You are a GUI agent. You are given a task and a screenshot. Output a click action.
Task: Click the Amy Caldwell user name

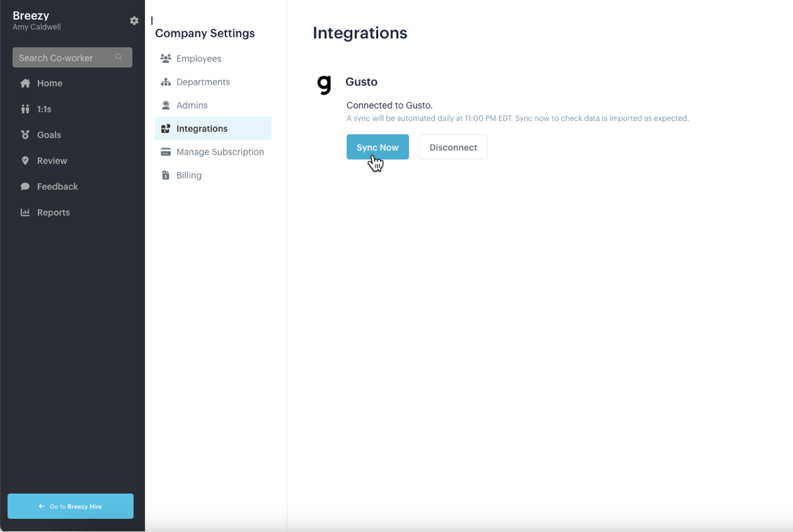point(36,27)
